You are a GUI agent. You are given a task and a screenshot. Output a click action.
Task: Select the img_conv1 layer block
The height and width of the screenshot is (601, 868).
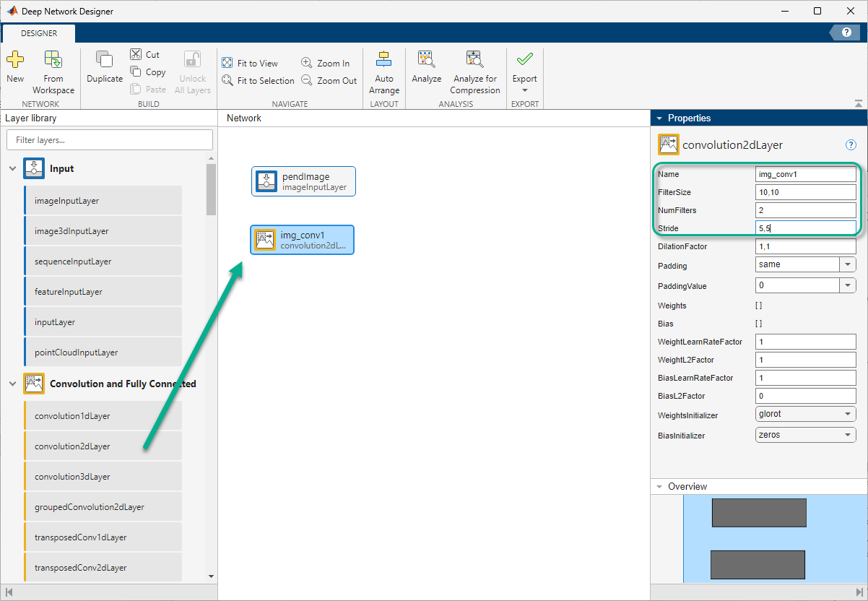pos(303,240)
